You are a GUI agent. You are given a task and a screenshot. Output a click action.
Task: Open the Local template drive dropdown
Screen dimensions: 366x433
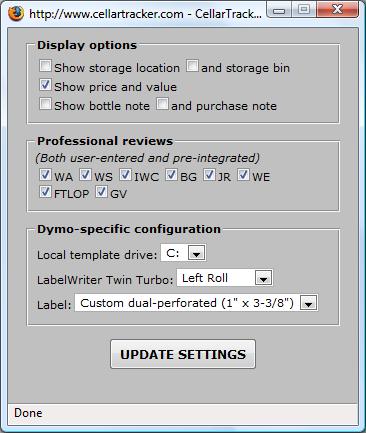(183, 253)
